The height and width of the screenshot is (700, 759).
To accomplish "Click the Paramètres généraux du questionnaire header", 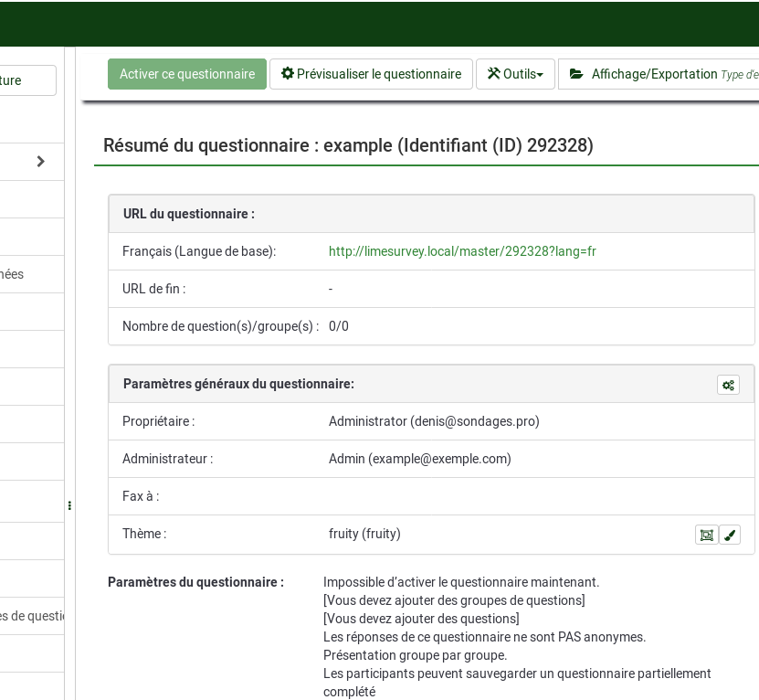I will click(x=238, y=384).
